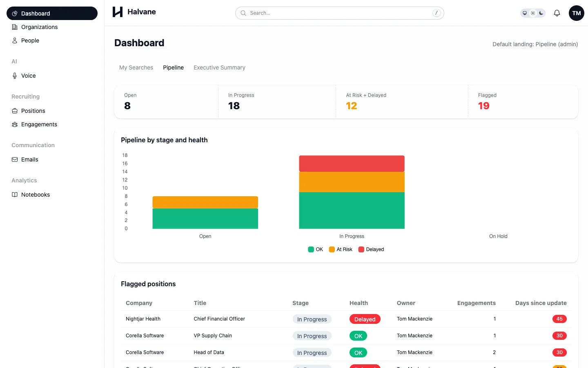588x368 pixels.
Task: Click the red Delayed segment of In Progress bar
Action: click(x=352, y=164)
